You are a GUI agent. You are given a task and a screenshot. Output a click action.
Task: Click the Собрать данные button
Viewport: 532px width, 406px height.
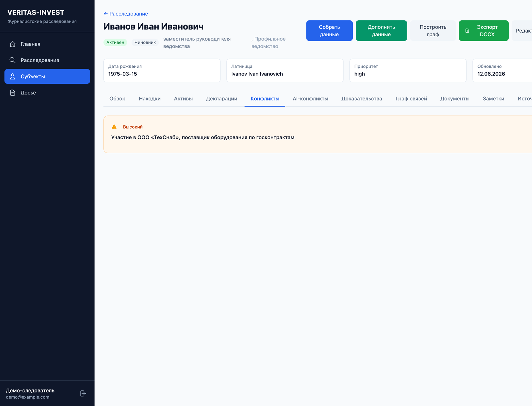click(x=329, y=31)
